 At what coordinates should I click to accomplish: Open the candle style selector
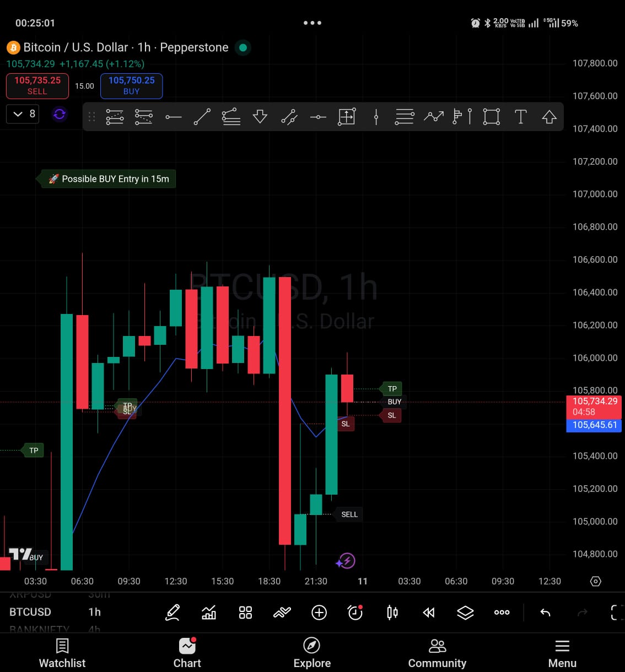click(392, 612)
